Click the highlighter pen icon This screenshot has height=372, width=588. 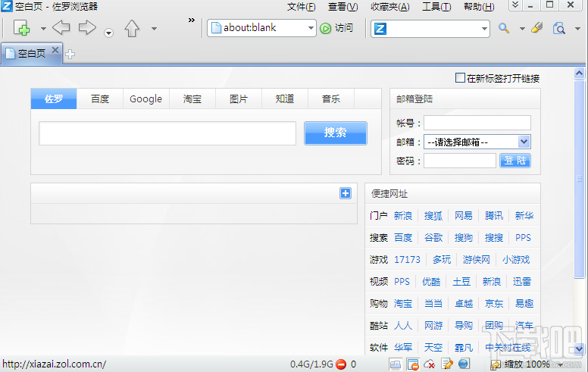(x=537, y=28)
